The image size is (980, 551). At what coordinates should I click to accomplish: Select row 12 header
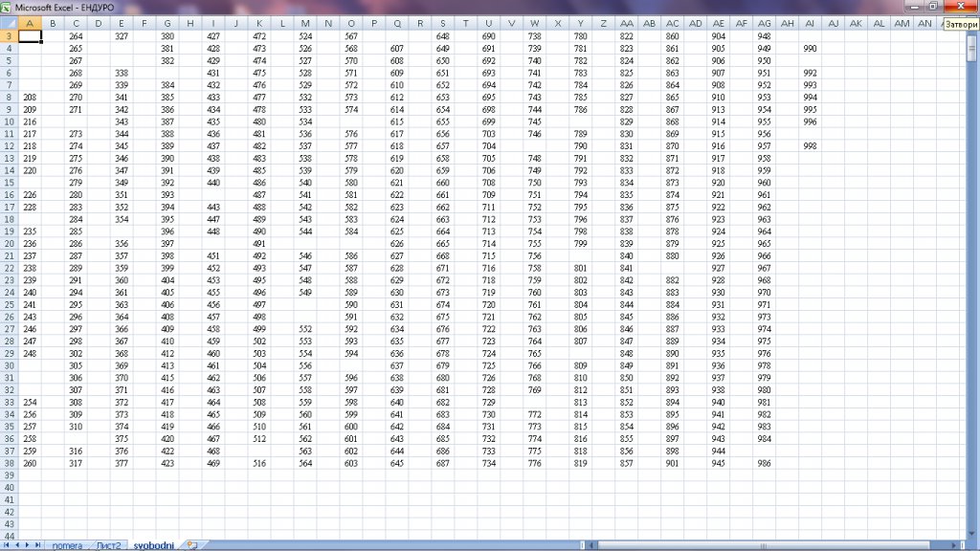(9, 146)
